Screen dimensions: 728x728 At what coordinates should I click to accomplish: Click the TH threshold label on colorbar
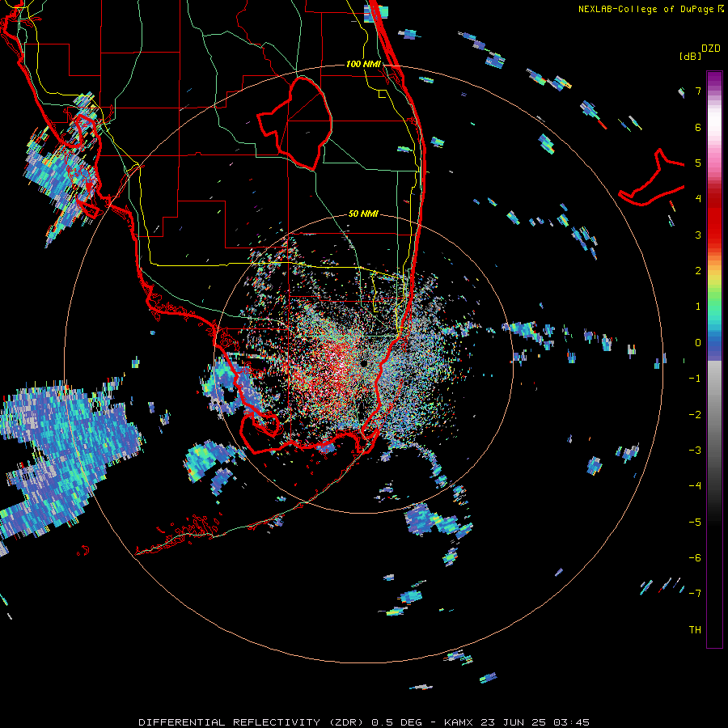(x=695, y=630)
